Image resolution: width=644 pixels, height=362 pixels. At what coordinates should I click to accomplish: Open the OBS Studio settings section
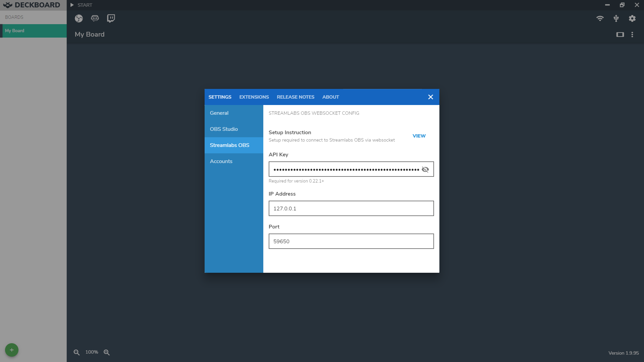click(224, 129)
